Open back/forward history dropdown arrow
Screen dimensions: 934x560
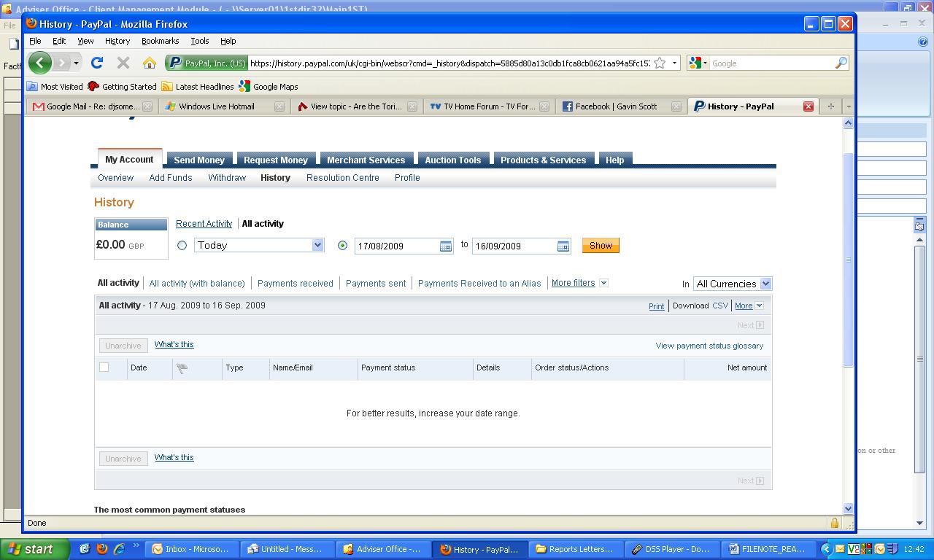tap(76, 63)
